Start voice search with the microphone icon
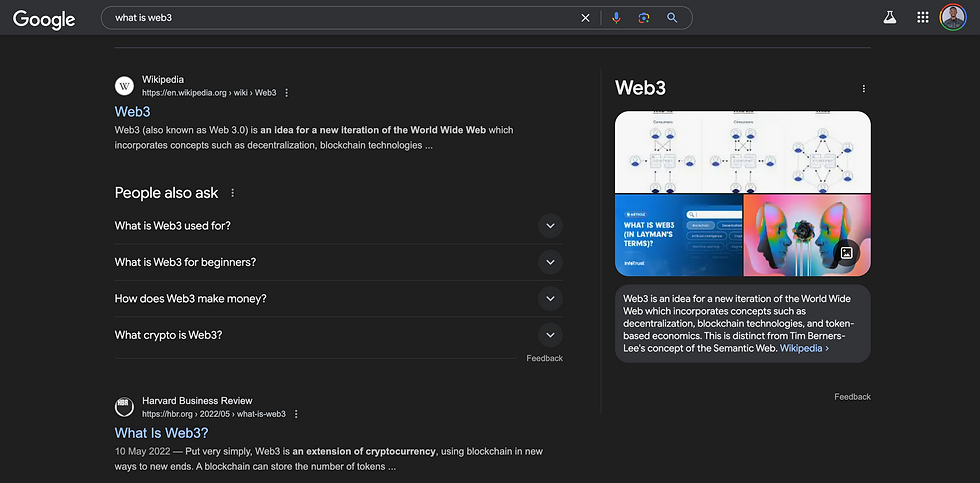980x483 pixels. tap(616, 18)
